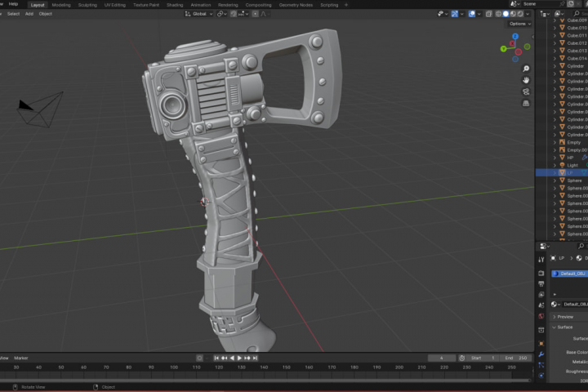Toggle viewport overlays button
This screenshot has width=588, height=392.
click(470, 14)
